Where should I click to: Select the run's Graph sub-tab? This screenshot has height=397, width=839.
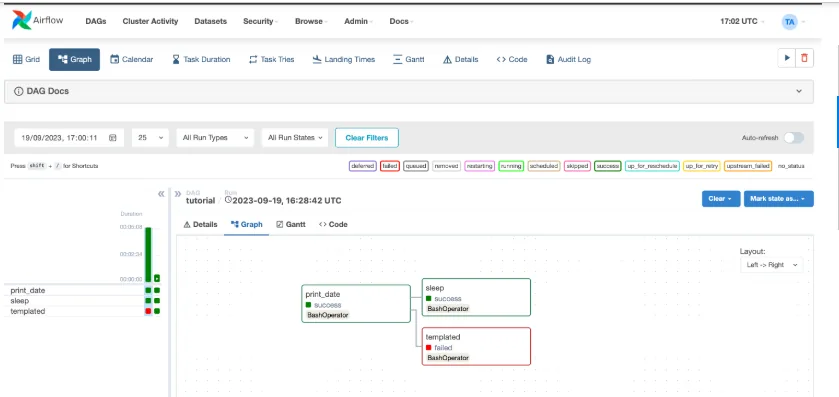pos(247,224)
